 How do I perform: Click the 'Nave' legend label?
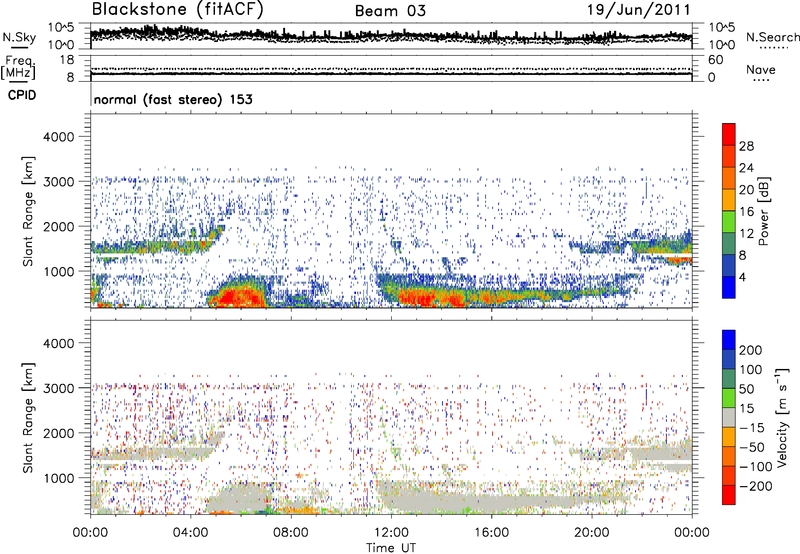(x=761, y=70)
